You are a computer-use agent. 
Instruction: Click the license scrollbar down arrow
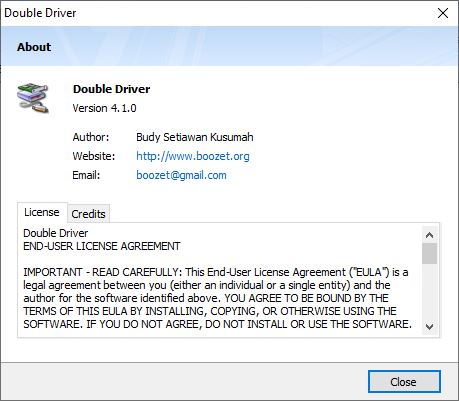pos(429,326)
